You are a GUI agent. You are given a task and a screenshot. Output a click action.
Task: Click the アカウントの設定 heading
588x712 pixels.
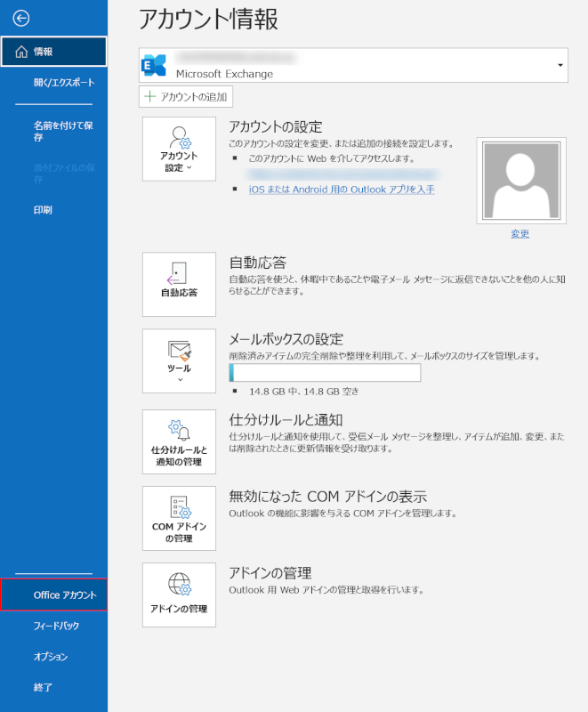(276, 126)
